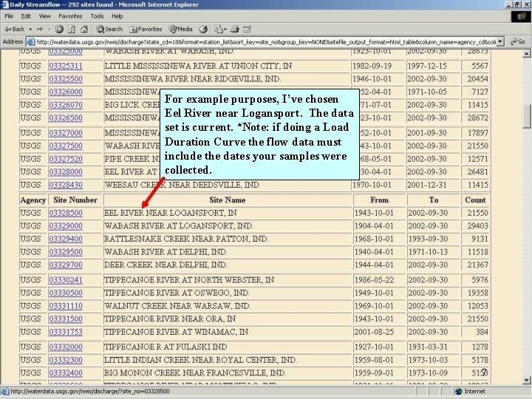Go to the Home page icon

point(84,29)
